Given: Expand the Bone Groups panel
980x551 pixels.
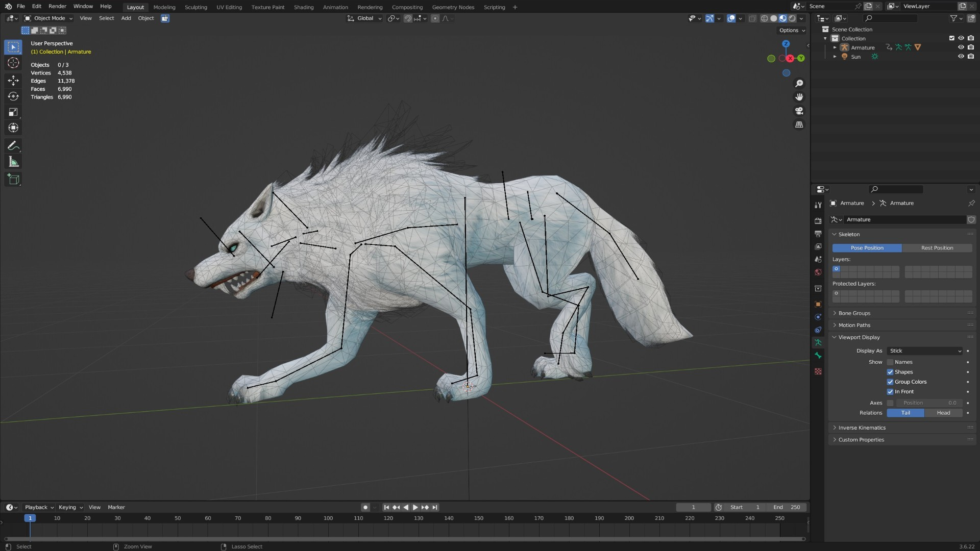Looking at the screenshot, I should (x=902, y=313).
